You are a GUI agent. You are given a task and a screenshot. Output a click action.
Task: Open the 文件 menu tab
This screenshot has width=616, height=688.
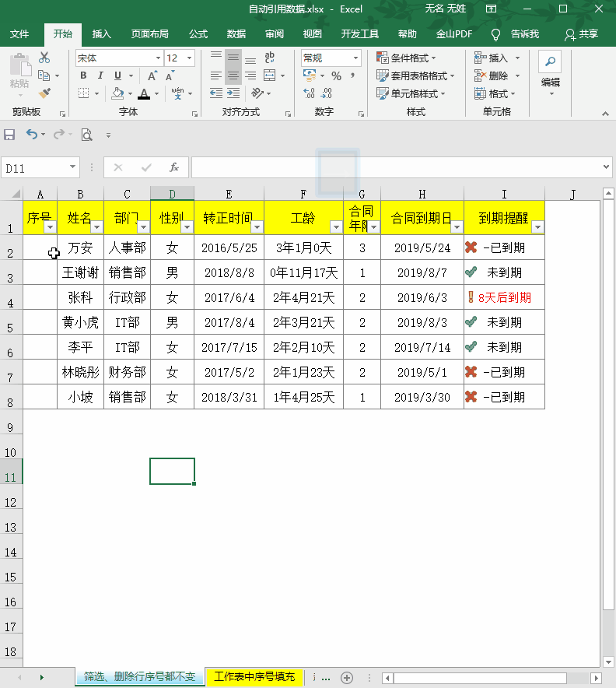(x=19, y=34)
